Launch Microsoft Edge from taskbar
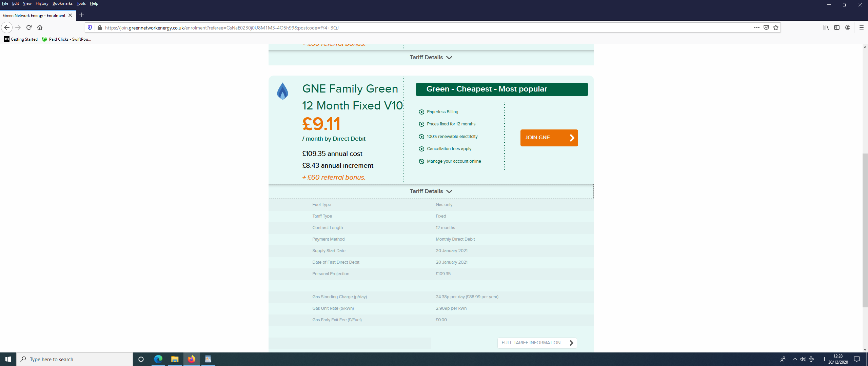The height and width of the screenshot is (366, 868). (158, 359)
